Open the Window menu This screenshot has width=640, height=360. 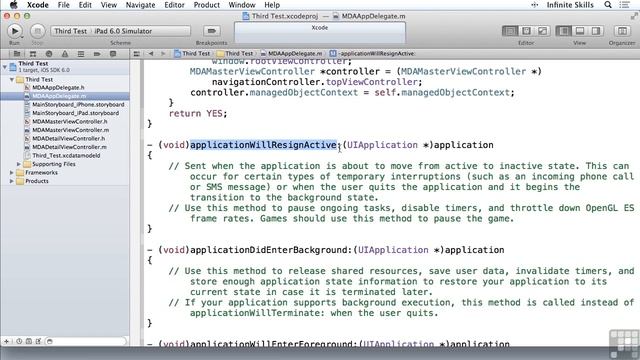[x=242, y=5]
